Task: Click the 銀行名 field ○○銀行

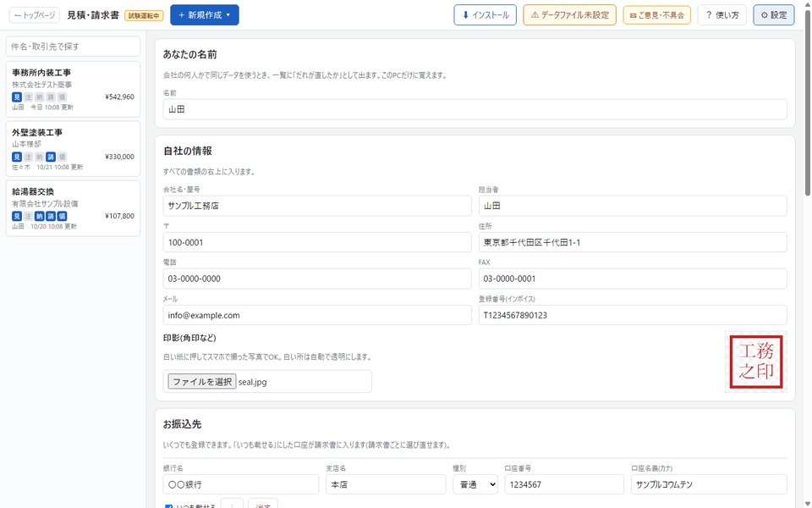Action: pos(241,484)
